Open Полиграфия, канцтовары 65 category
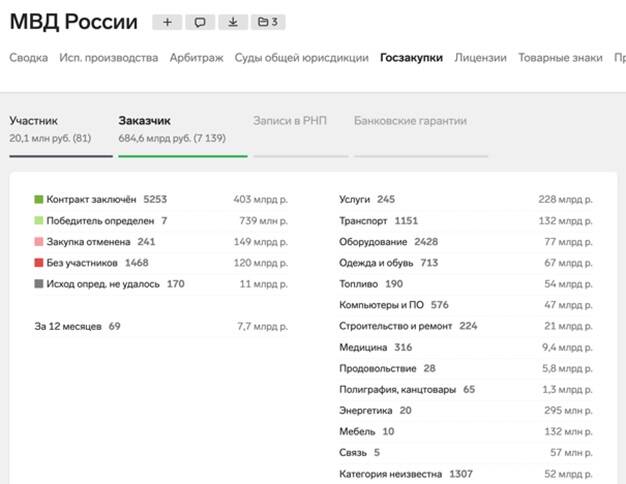 466,389
